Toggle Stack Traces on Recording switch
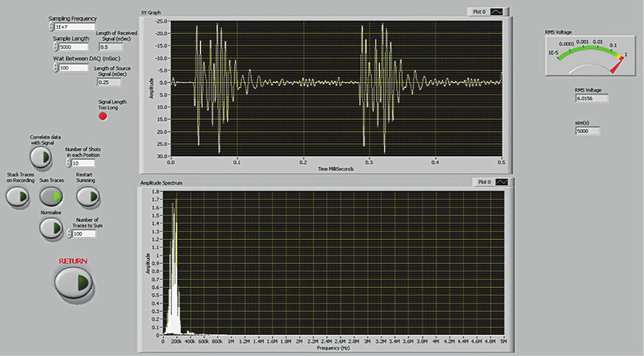Image resolution: width=644 pixels, height=356 pixels. pyautogui.click(x=17, y=197)
